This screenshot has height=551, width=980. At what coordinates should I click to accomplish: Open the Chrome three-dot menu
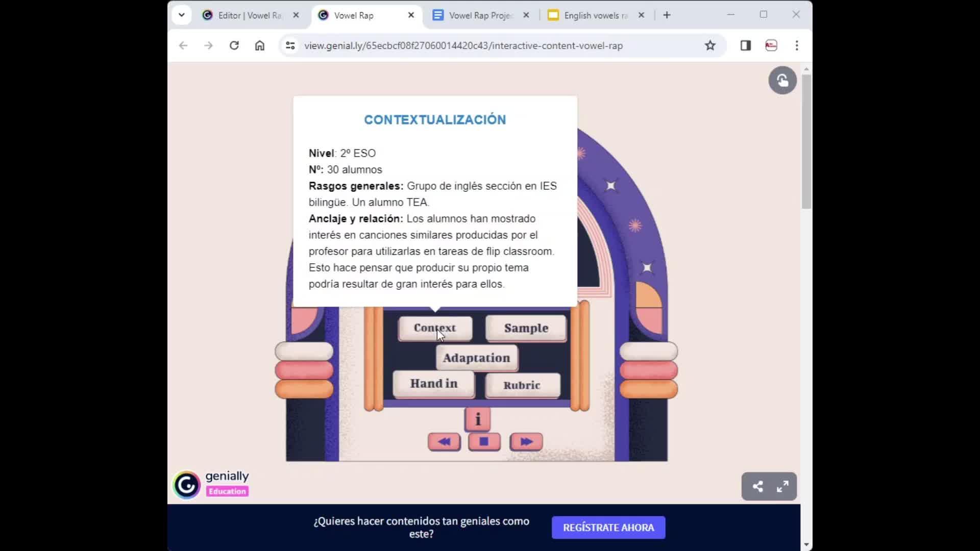tap(796, 45)
